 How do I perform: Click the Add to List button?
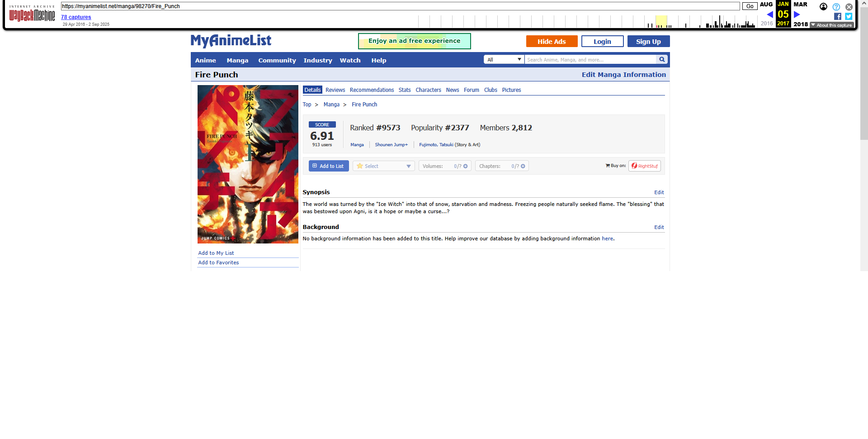coord(329,166)
